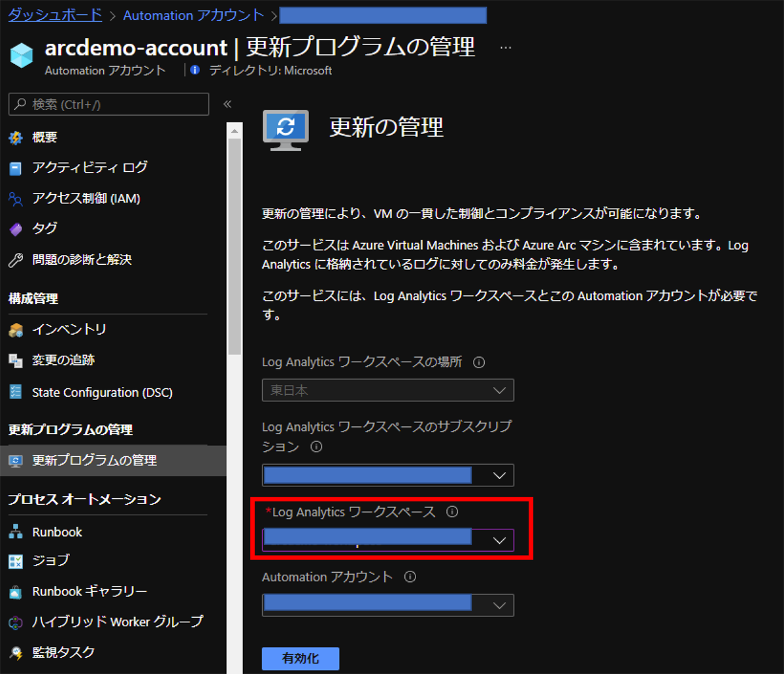Image resolution: width=784 pixels, height=674 pixels.
Task: Click the arcdemo-account cube icon
Action: [22, 56]
